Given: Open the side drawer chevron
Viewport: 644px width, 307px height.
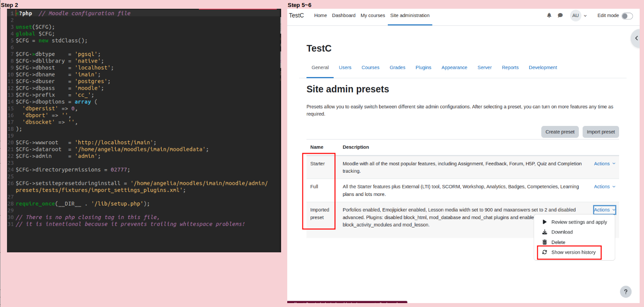Looking at the screenshot, I should (x=637, y=38).
